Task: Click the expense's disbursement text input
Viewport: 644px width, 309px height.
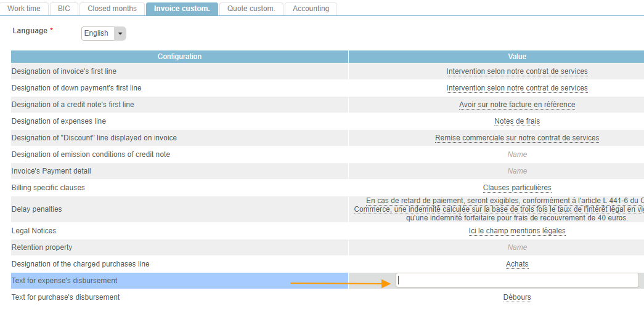Action: [x=517, y=281]
